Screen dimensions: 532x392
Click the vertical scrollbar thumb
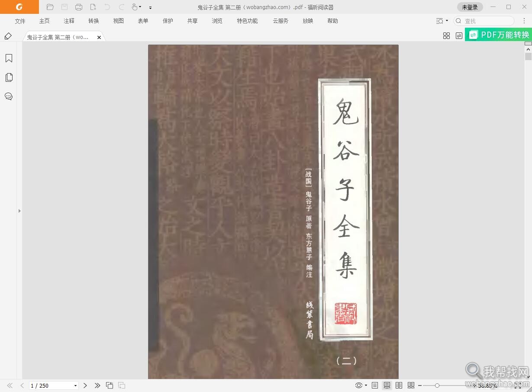pyautogui.click(x=529, y=57)
